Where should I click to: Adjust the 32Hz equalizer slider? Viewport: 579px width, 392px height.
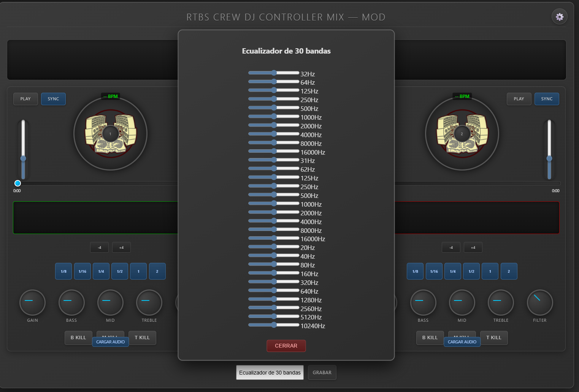tap(274, 73)
